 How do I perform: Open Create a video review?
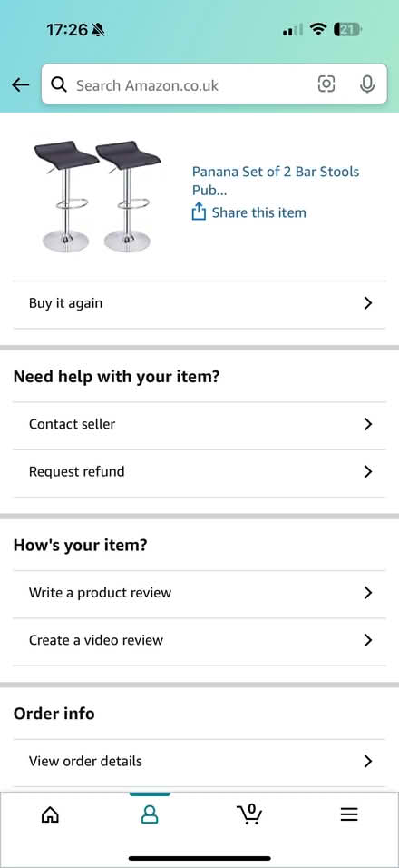pos(199,640)
